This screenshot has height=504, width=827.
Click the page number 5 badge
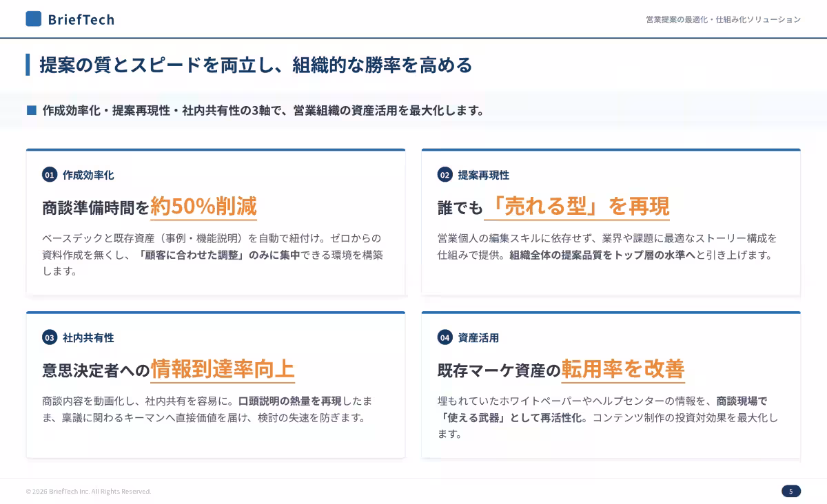click(790, 491)
